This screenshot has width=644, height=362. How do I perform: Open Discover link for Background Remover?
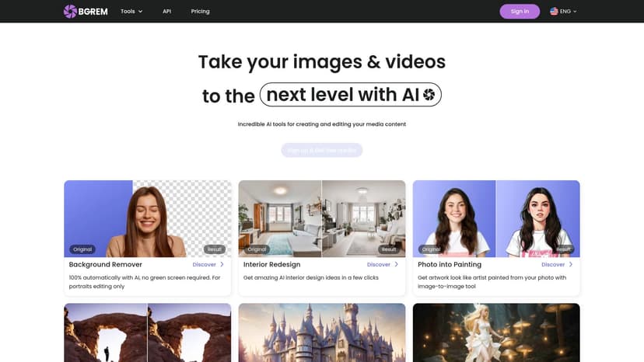tap(205, 265)
